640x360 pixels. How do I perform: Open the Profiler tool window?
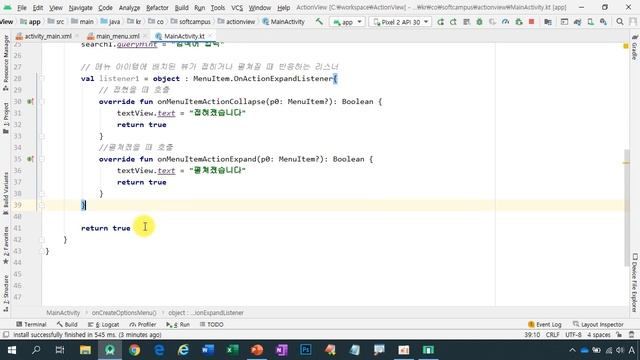click(143, 324)
